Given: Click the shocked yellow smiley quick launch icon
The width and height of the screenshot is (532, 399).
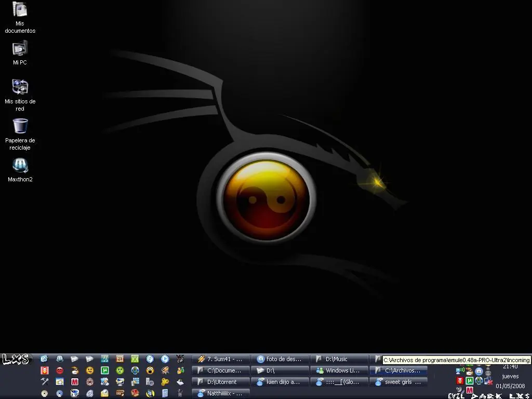Looking at the screenshot, I should coord(150,370).
